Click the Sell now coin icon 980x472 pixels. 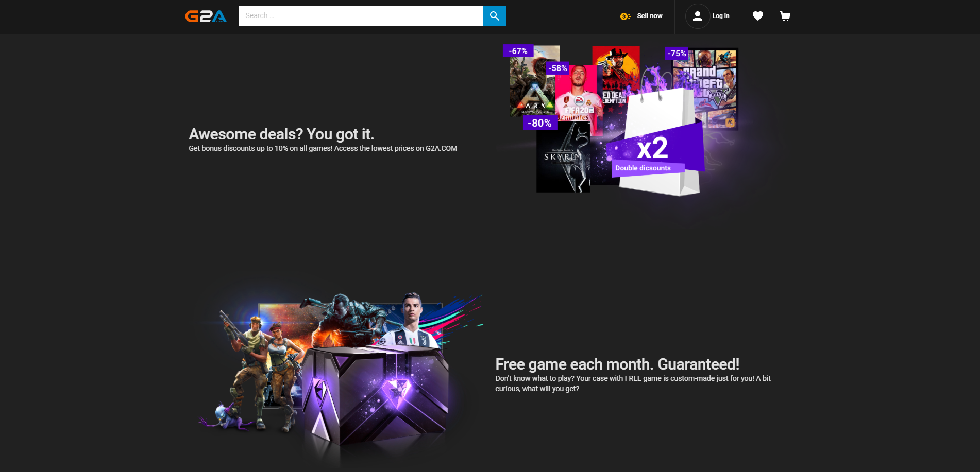(626, 16)
